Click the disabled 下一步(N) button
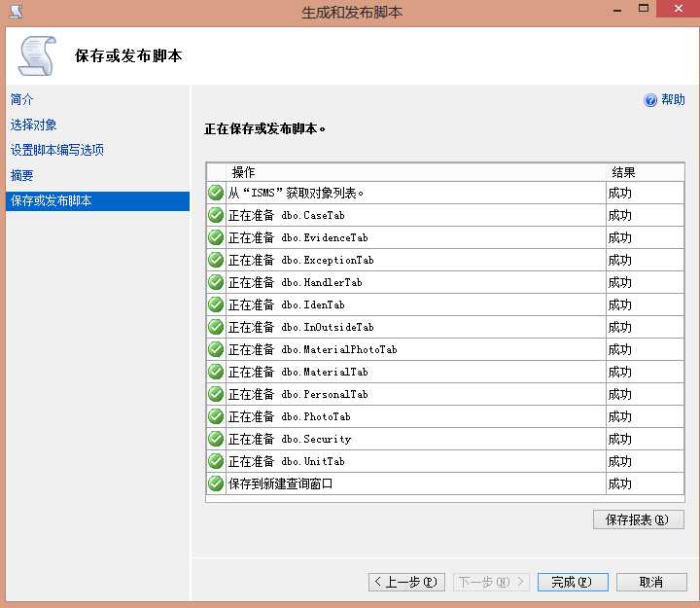Image resolution: width=700 pixels, height=608 pixels. tap(491, 582)
